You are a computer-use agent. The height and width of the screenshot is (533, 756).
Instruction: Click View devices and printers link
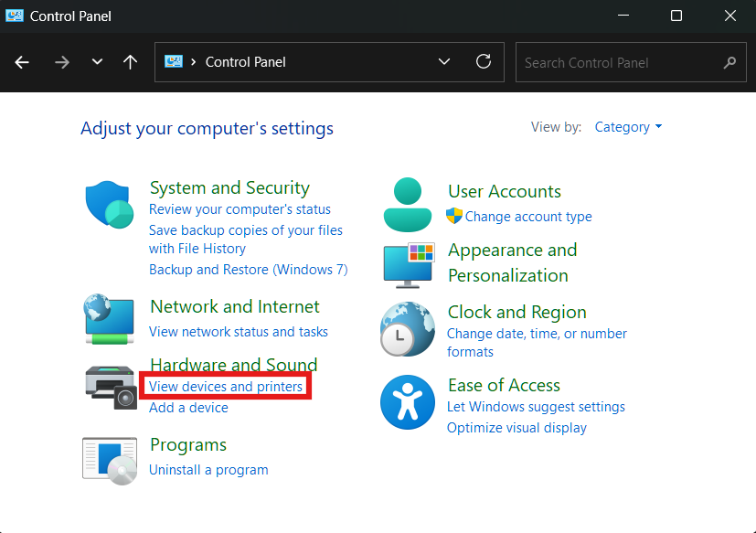(226, 387)
